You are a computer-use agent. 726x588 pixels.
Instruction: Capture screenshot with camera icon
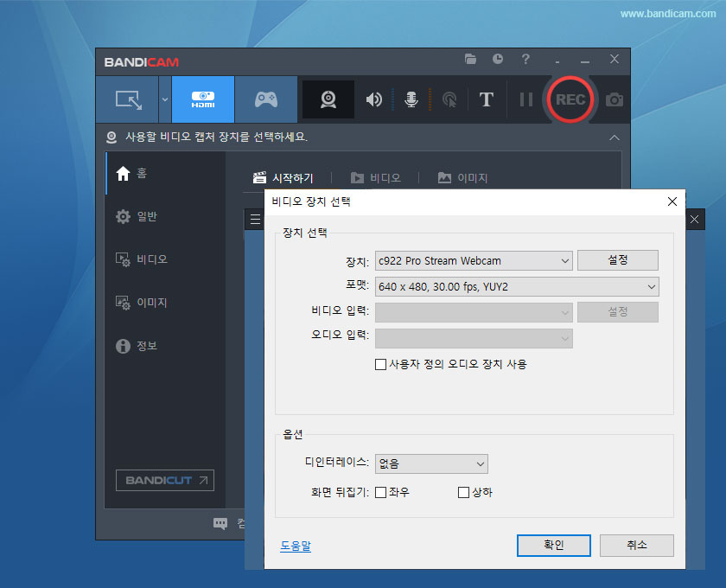(615, 99)
